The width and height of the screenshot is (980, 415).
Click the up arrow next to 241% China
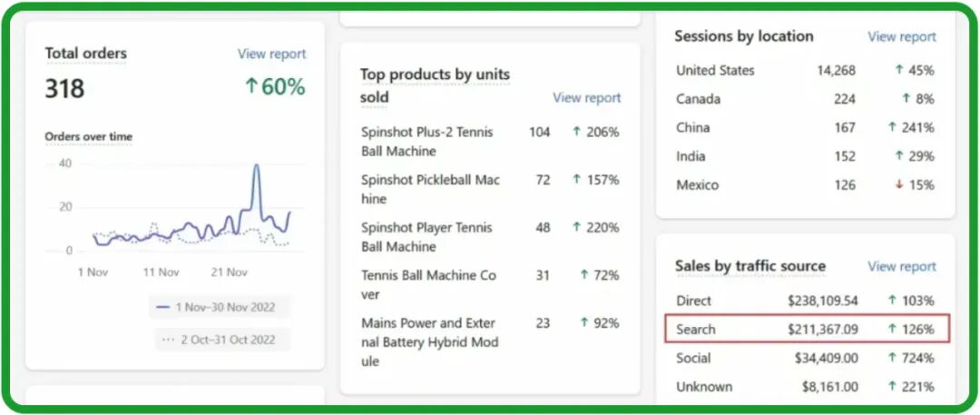coord(893,128)
